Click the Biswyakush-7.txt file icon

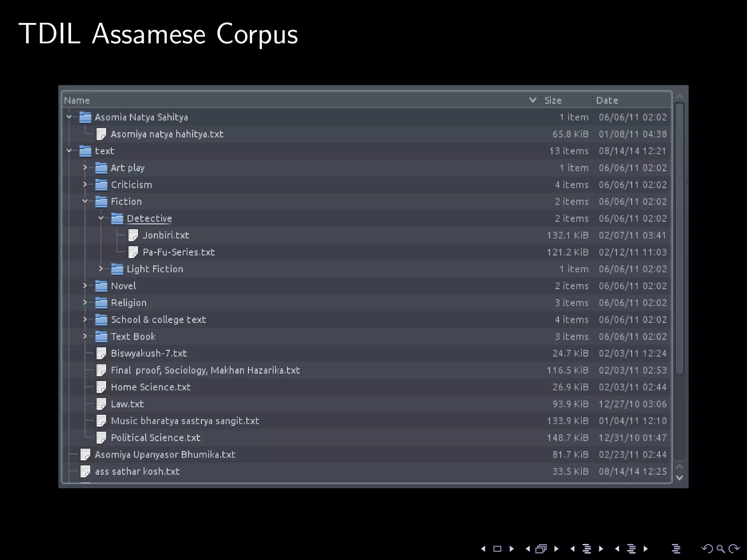pyautogui.click(x=101, y=353)
